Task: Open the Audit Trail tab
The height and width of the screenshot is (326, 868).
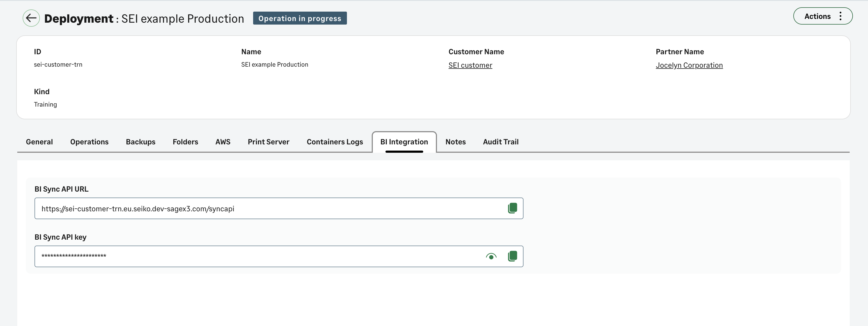Action: 501,142
